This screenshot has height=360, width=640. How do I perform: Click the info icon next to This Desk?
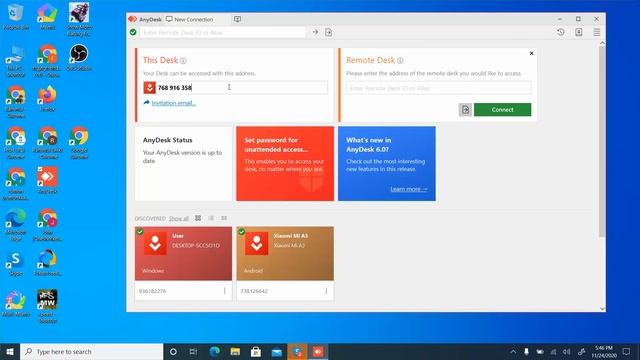tap(183, 61)
